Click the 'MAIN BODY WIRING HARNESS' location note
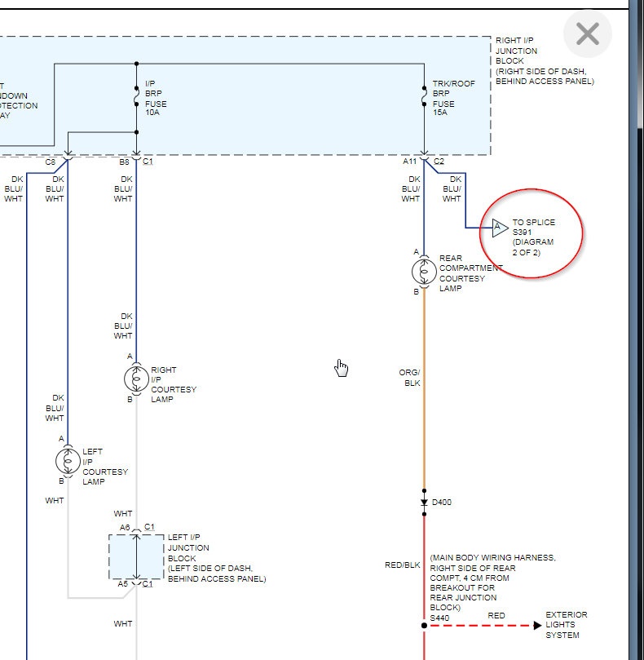The image size is (644, 660). pyautogui.click(x=492, y=582)
